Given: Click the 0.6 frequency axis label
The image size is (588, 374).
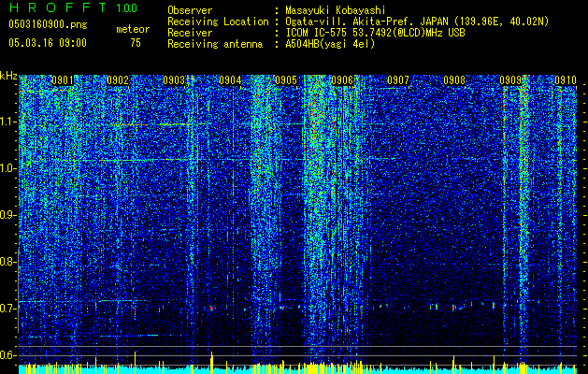Looking at the screenshot, I should point(7,355).
